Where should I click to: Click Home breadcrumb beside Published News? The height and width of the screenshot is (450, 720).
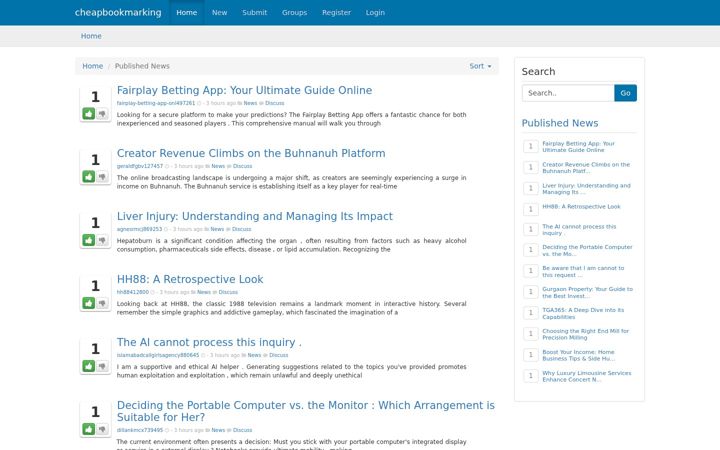[x=92, y=66]
